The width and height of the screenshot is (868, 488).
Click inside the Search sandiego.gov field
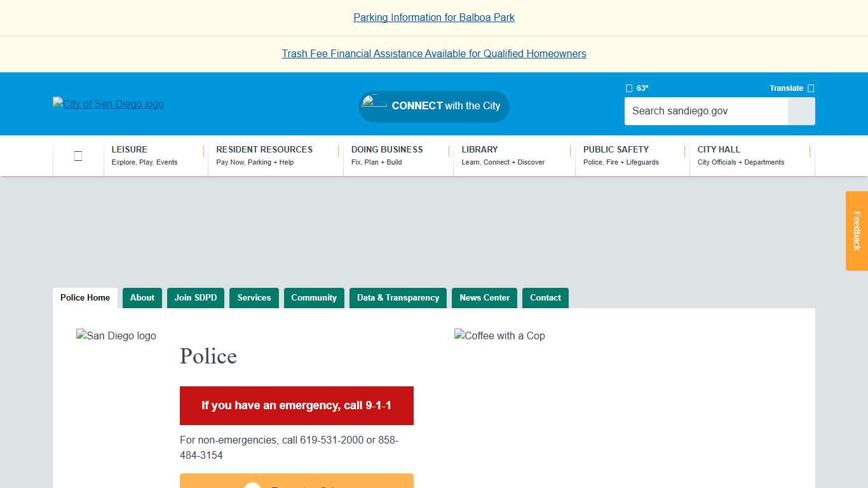[x=699, y=111]
